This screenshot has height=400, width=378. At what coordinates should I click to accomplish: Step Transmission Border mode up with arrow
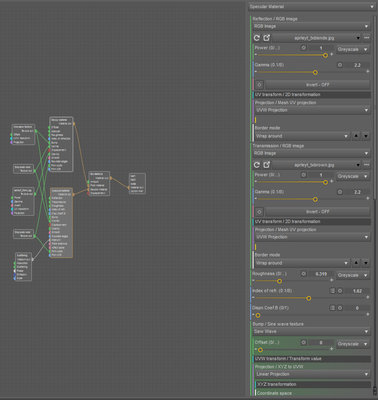[356, 263]
